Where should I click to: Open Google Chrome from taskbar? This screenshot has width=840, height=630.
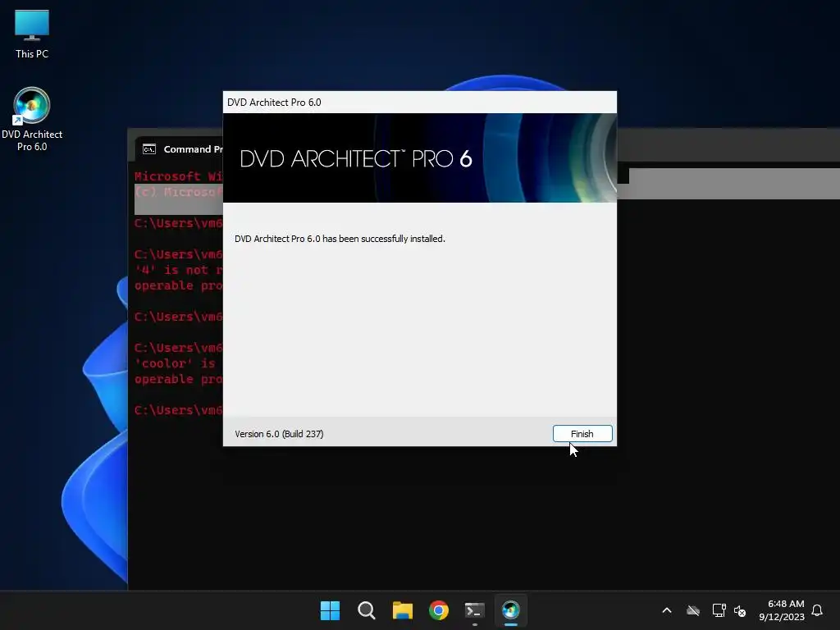pos(439,610)
